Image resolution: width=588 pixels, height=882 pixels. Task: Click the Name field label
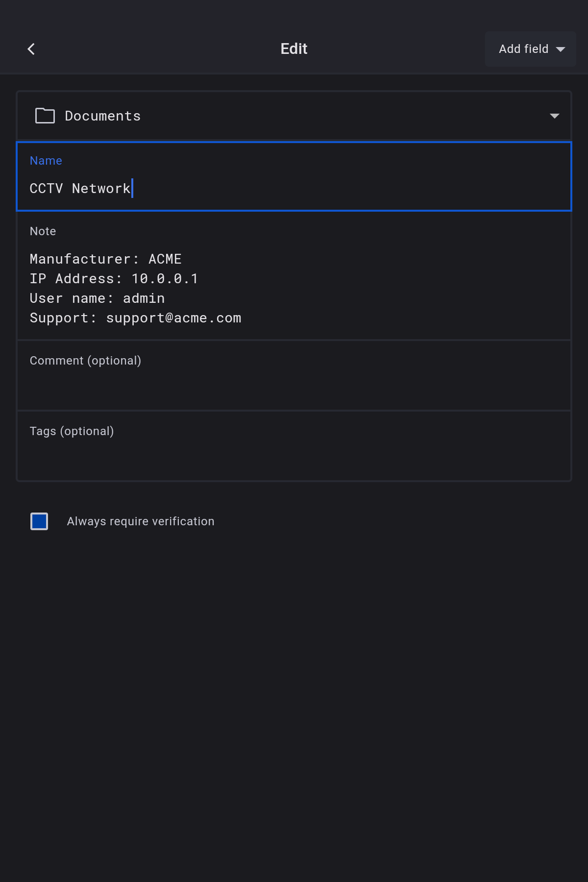46,161
